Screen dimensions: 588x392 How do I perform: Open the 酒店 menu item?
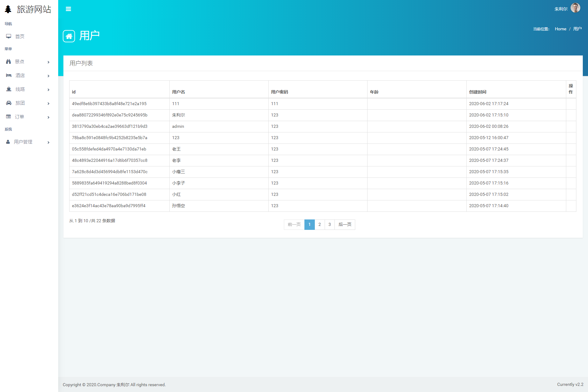20,75
